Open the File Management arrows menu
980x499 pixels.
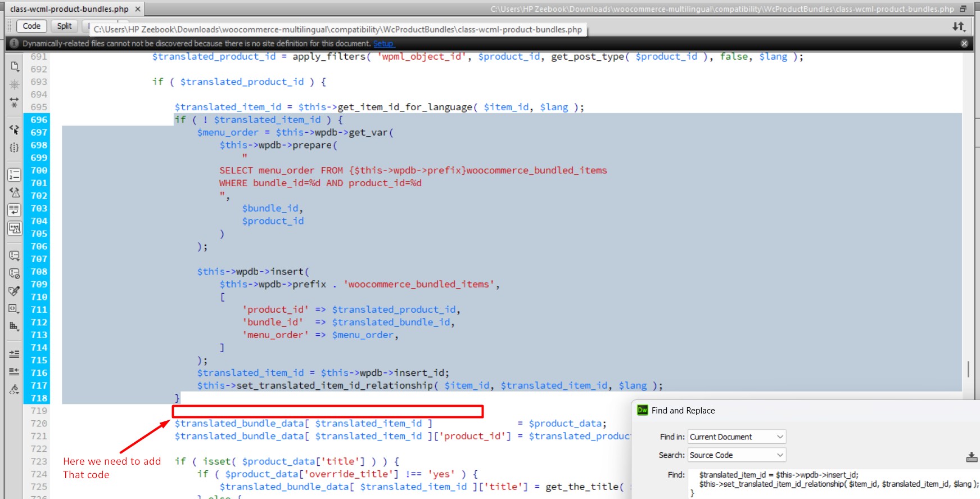(x=959, y=26)
